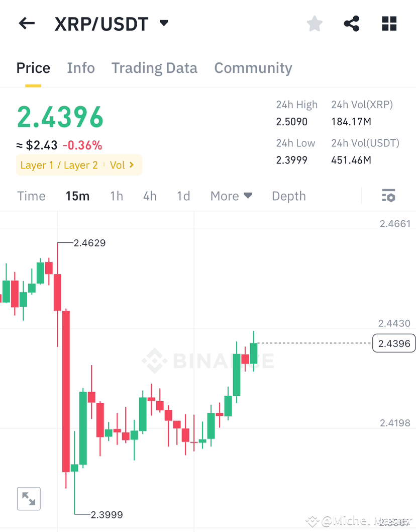Enable the Time view mode
Image resolution: width=416 pixels, height=532 pixels.
31,196
